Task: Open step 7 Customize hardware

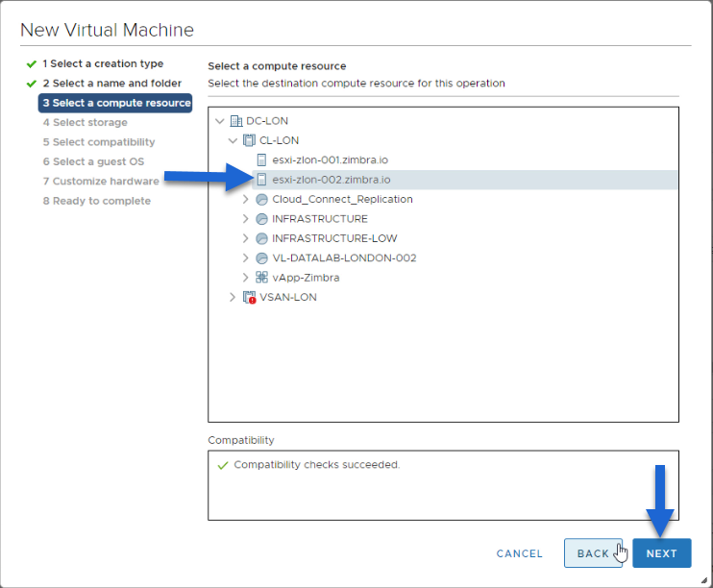Action: click(101, 181)
